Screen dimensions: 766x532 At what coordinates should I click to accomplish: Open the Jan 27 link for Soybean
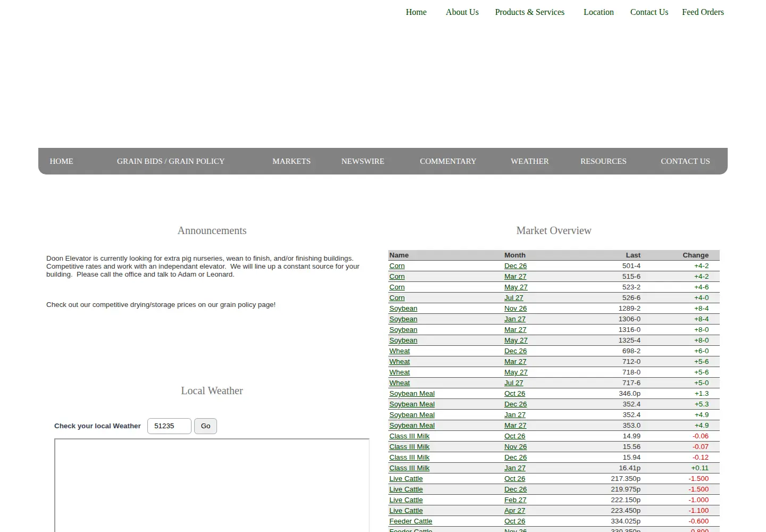tap(515, 319)
